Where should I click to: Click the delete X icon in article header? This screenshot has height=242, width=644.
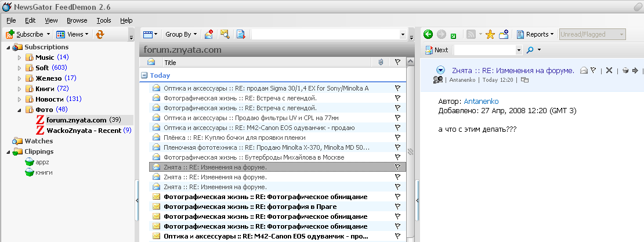pos(609,71)
